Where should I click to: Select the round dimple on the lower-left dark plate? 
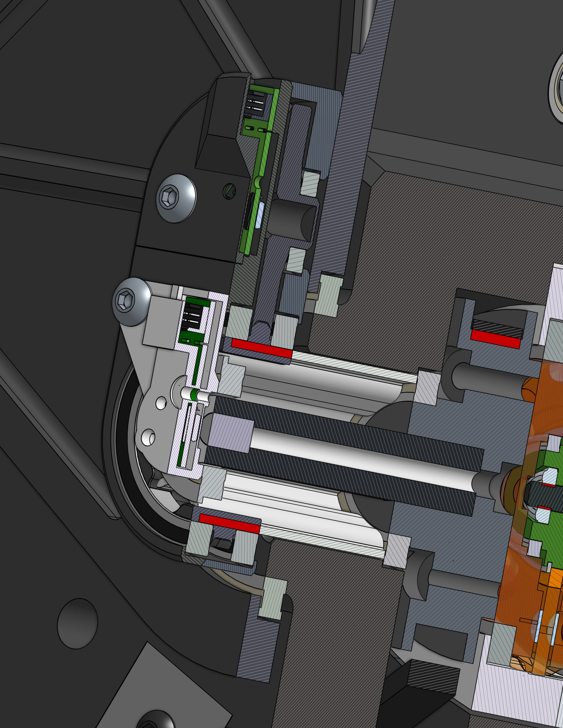(77, 624)
